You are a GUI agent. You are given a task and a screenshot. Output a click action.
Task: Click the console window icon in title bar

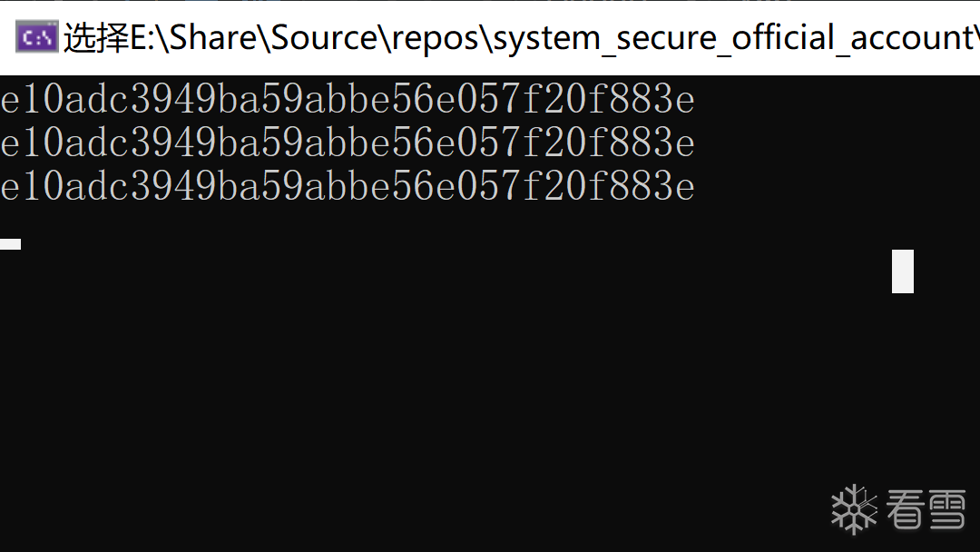37,37
